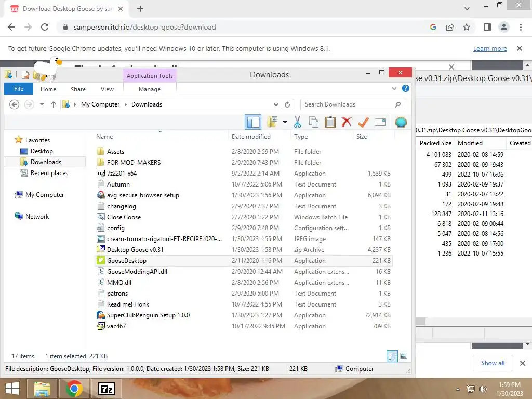Image resolution: width=532 pixels, height=399 pixels.
Task: Sort files by the Size column
Action: pos(362,137)
